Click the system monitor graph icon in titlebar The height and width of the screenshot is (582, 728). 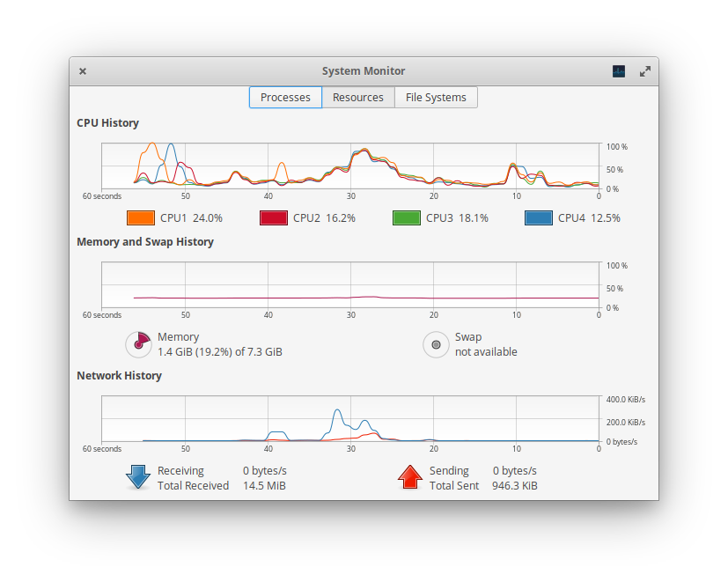pyautogui.click(x=619, y=71)
